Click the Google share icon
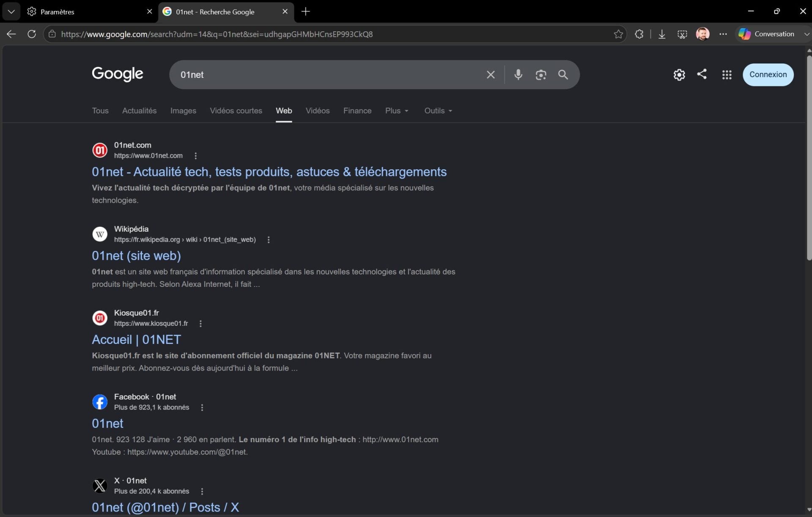 click(702, 74)
